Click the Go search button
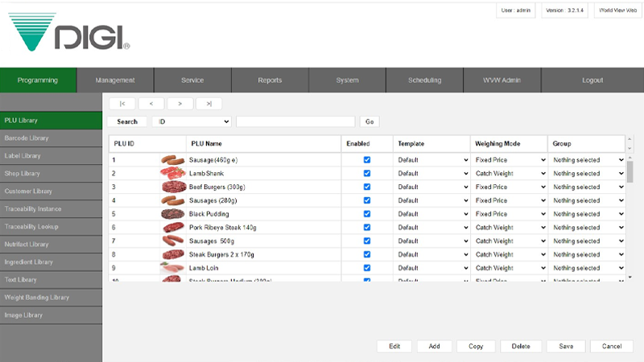Viewport: 644px width, 362px height. click(x=369, y=121)
